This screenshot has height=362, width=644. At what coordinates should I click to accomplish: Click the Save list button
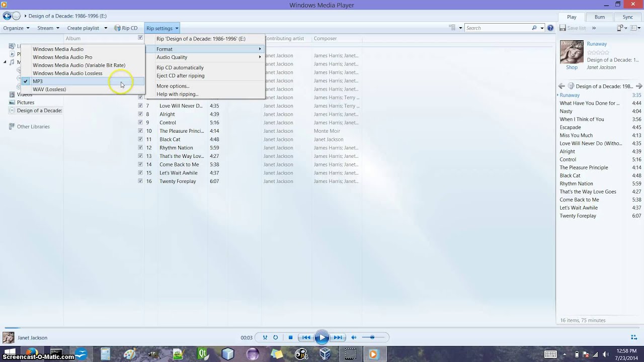tap(573, 28)
